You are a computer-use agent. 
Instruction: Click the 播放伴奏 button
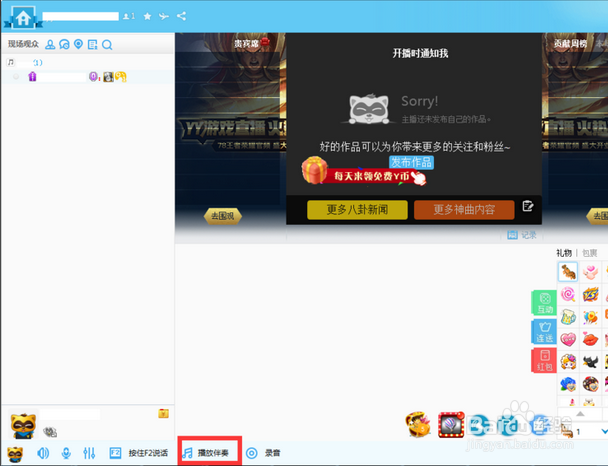[210, 451]
